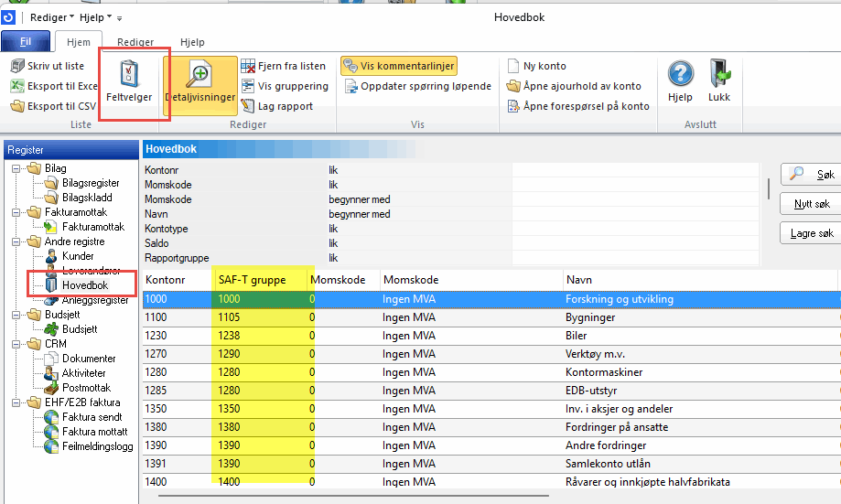The width and height of the screenshot is (841, 504).
Task: Click the Lagre søk button
Action: point(812,233)
